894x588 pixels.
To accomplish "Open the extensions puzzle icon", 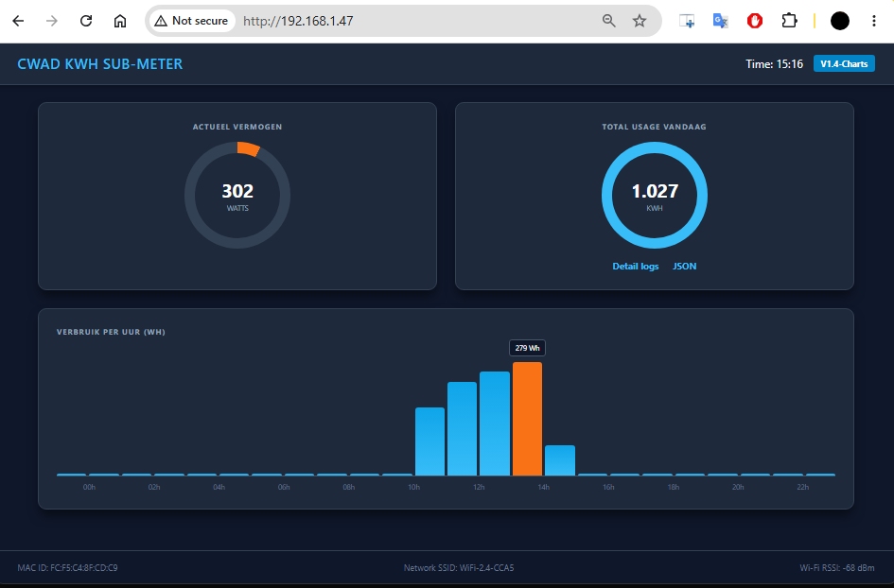I will click(789, 21).
